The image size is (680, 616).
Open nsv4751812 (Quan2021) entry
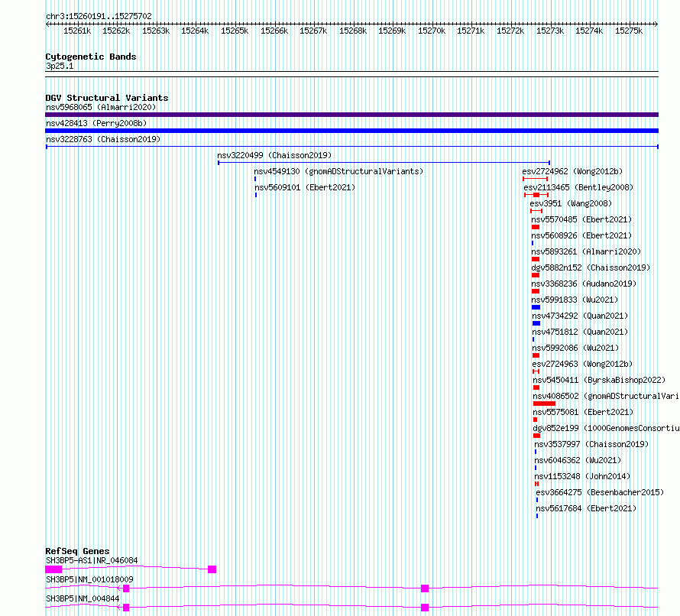click(x=580, y=332)
